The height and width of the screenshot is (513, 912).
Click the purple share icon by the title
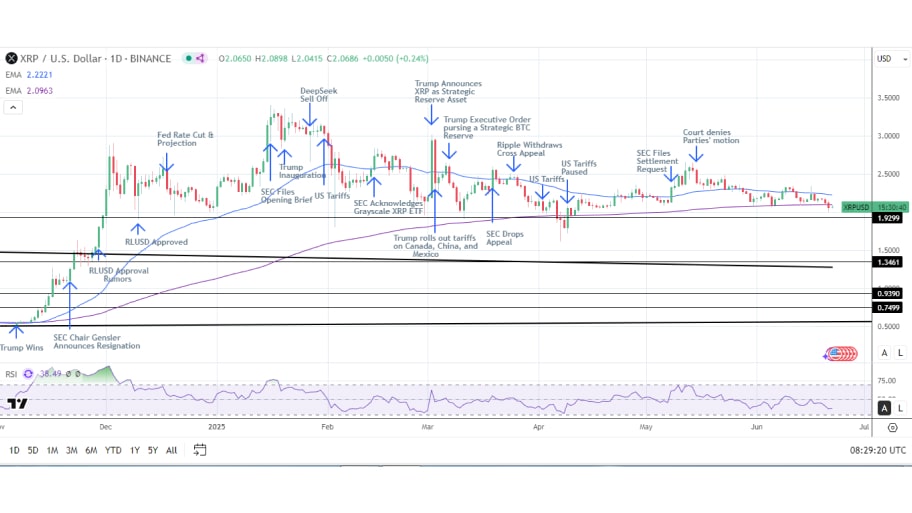click(x=200, y=58)
